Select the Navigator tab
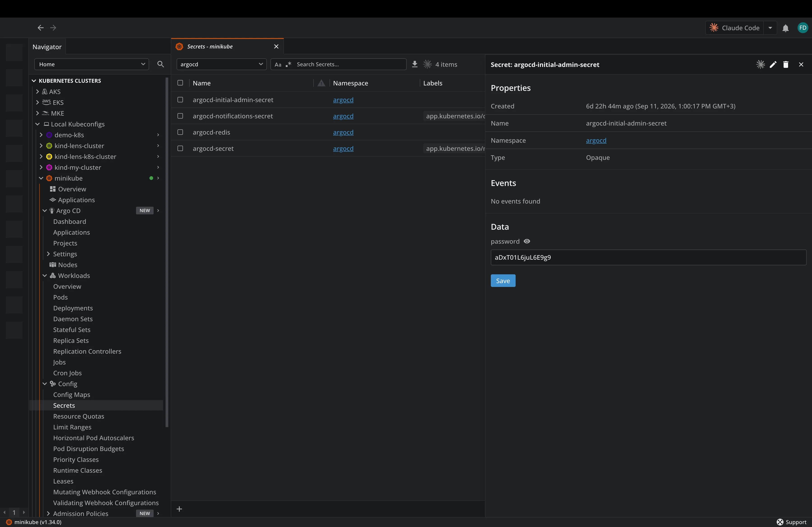This screenshot has width=812, height=527. click(x=47, y=47)
